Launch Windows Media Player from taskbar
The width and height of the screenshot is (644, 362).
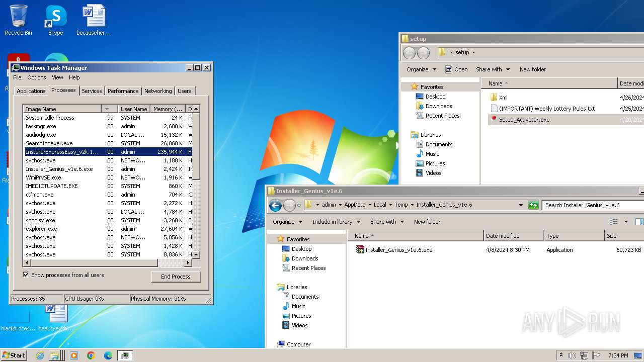[x=74, y=355]
